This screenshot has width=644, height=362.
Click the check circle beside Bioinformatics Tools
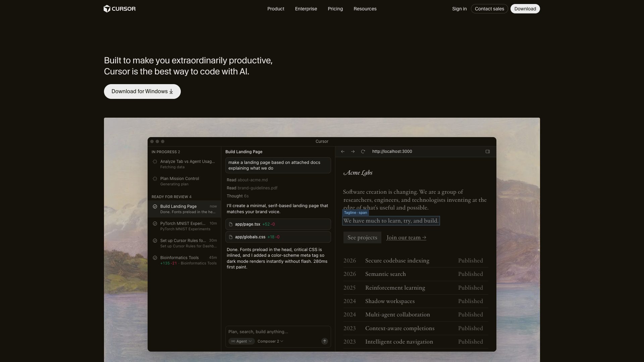coord(155,258)
